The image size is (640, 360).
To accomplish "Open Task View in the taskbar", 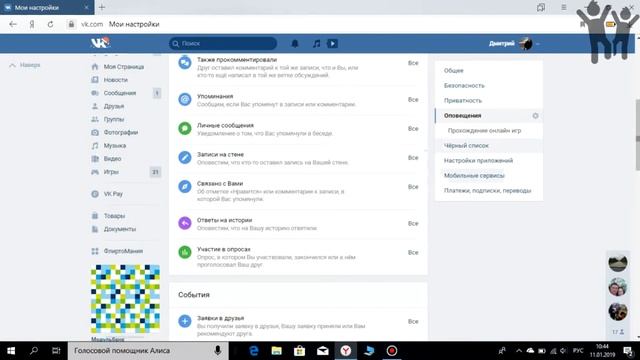I will pos(56,351).
